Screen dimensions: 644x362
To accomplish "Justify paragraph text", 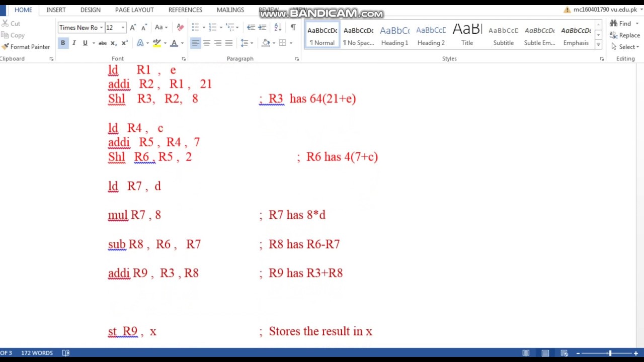I will point(229,43).
